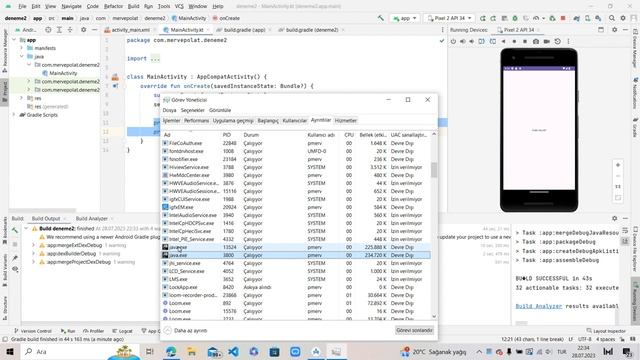640x360 pixels.
Task: Click the eye view options icon in Build panel
Action: click(x=15, y=269)
